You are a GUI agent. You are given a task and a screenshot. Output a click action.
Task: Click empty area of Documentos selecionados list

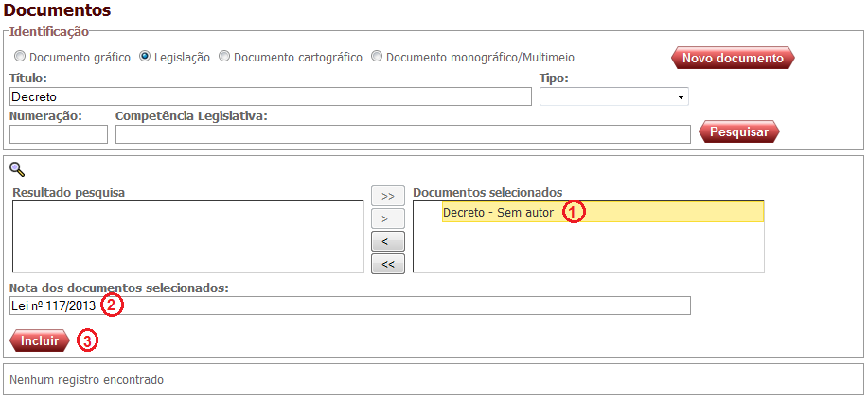[589, 249]
